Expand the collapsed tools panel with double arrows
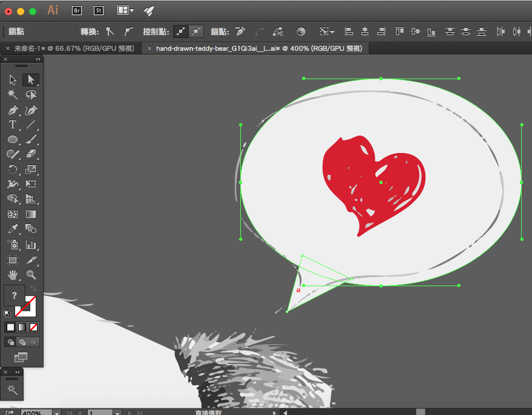 pyautogui.click(x=18, y=371)
